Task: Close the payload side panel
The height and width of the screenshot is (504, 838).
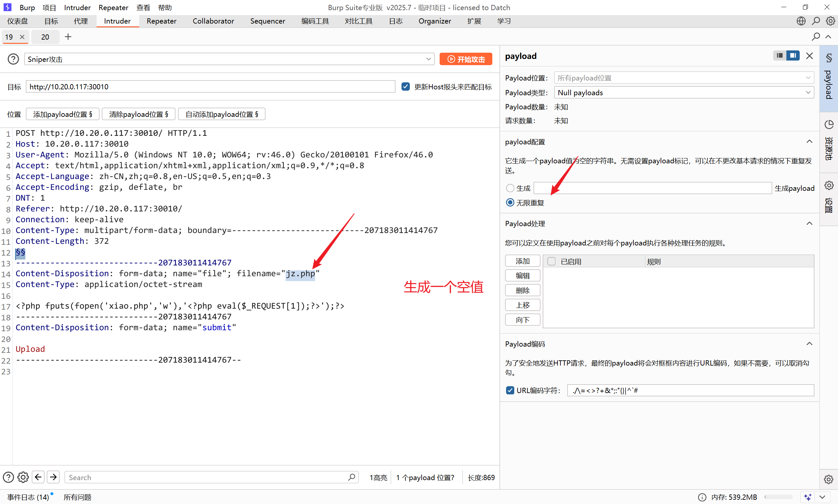Action: (810, 56)
